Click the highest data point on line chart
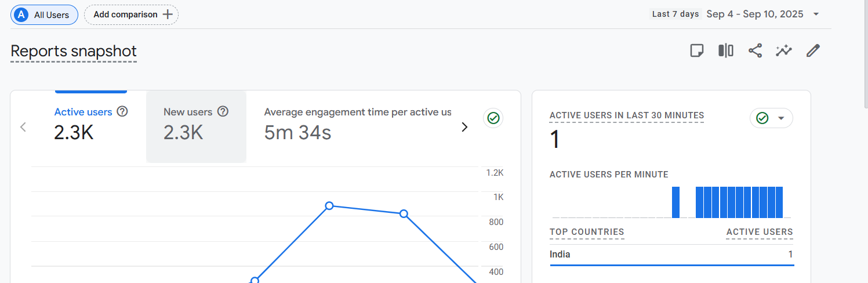868x283 pixels. (329, 205)
